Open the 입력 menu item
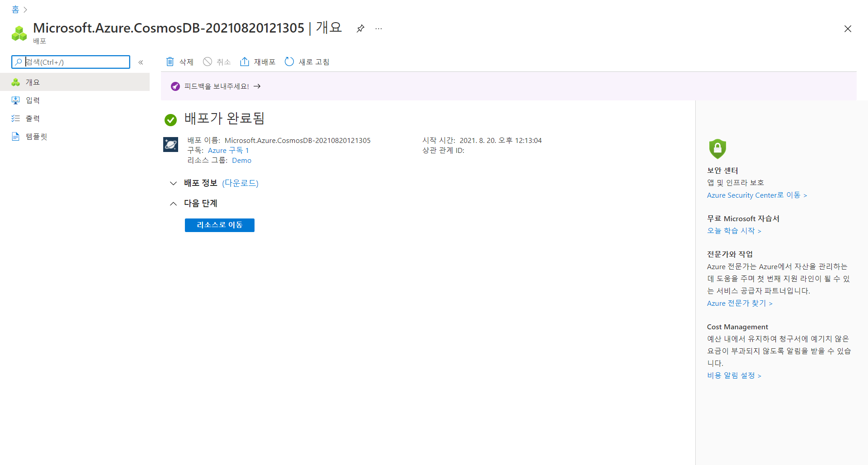 click(x=75, y=100)
